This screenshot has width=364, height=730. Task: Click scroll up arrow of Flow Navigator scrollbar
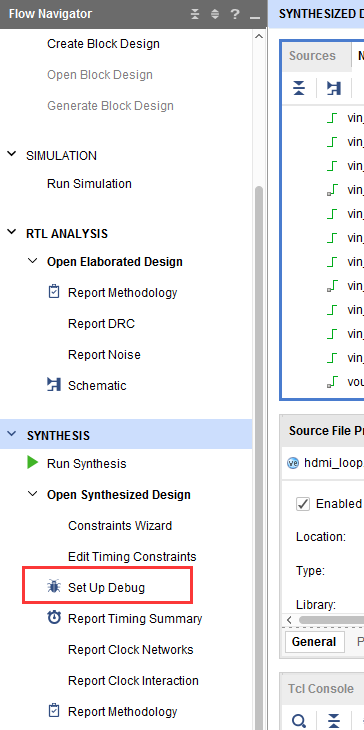(x=259, y=37)
